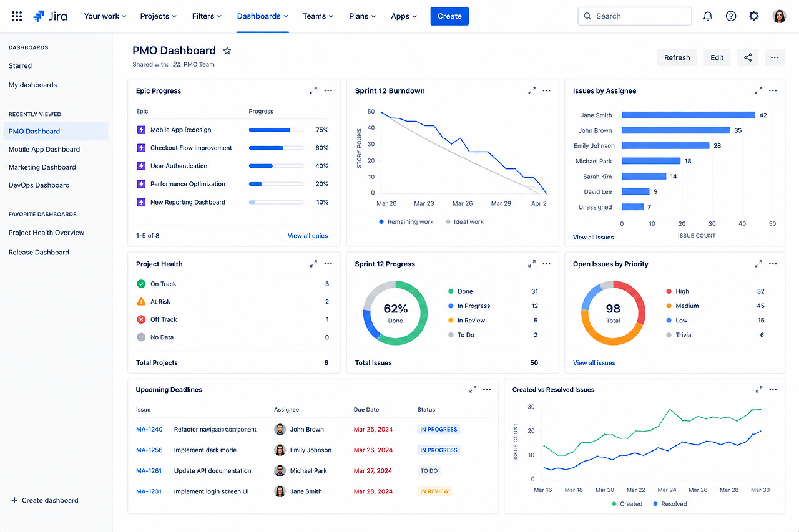
Task: Maximize the Issues by Assignee gadget
Action: click(758, 91)
